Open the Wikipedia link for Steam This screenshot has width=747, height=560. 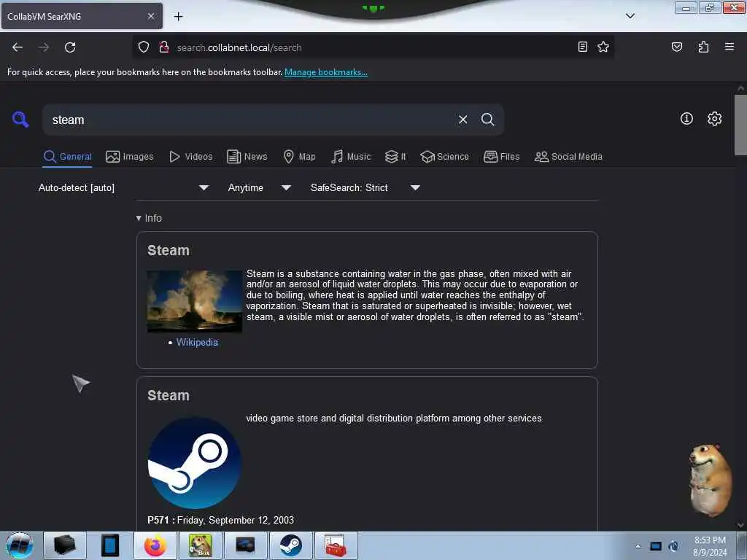[x=197, y=343]
